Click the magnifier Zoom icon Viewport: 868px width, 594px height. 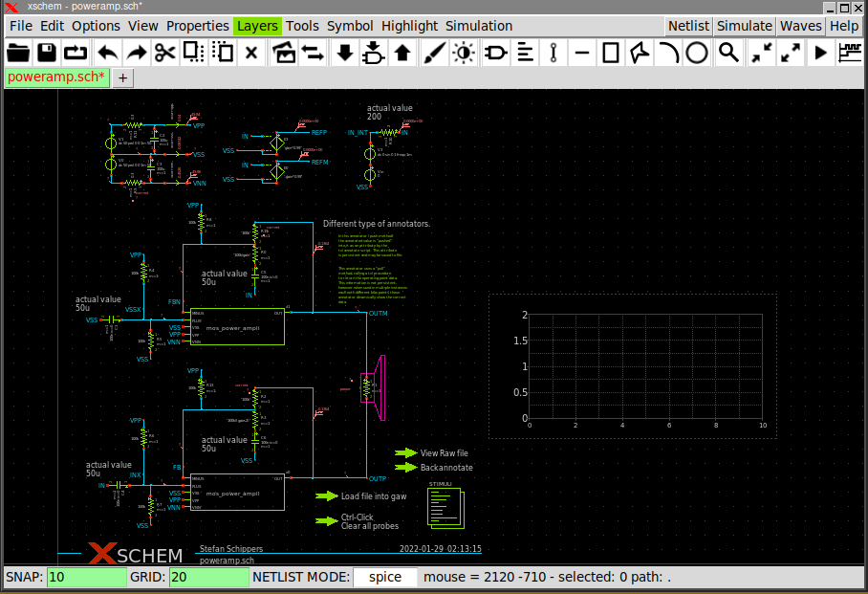pyautogui.click(x=729, y=53)
